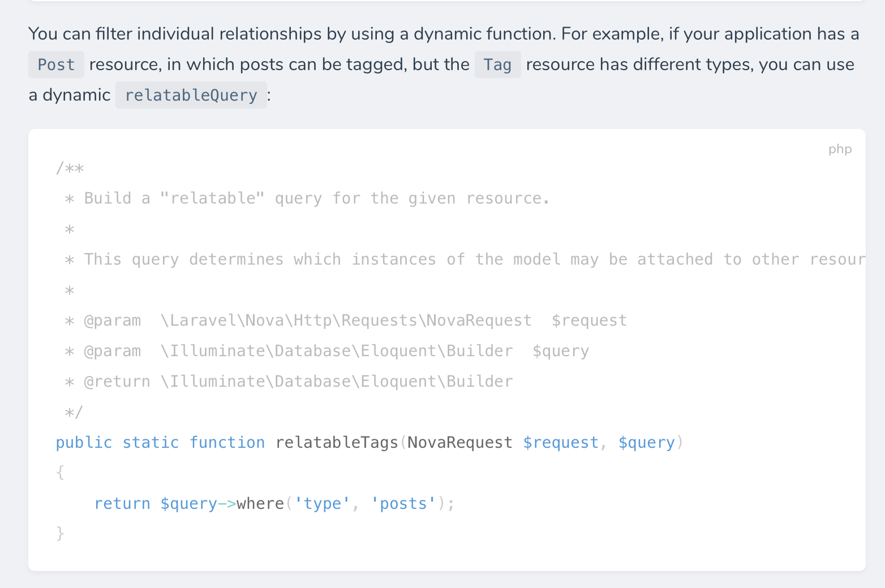Click the php language label

[x=840, y=149]
